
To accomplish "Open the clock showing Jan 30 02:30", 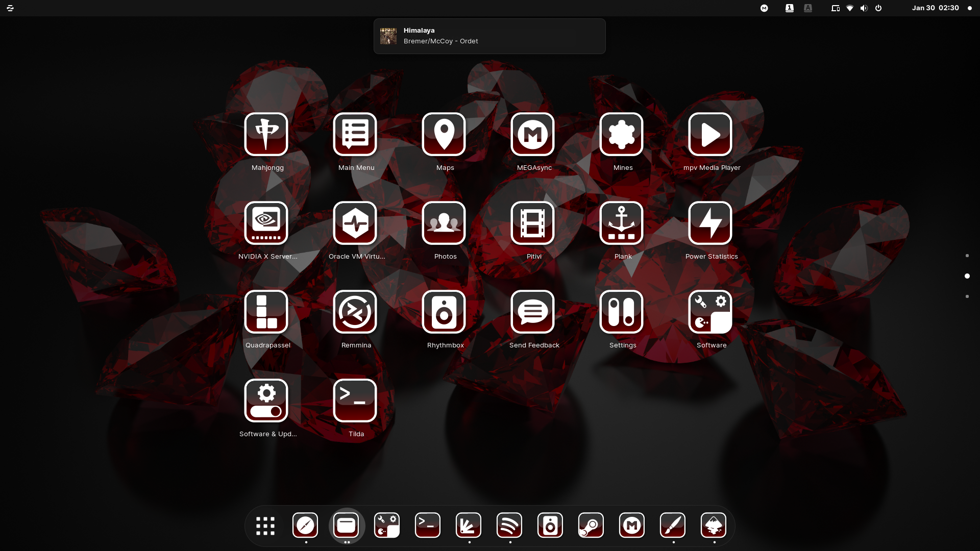I will [x=936, y=8].
